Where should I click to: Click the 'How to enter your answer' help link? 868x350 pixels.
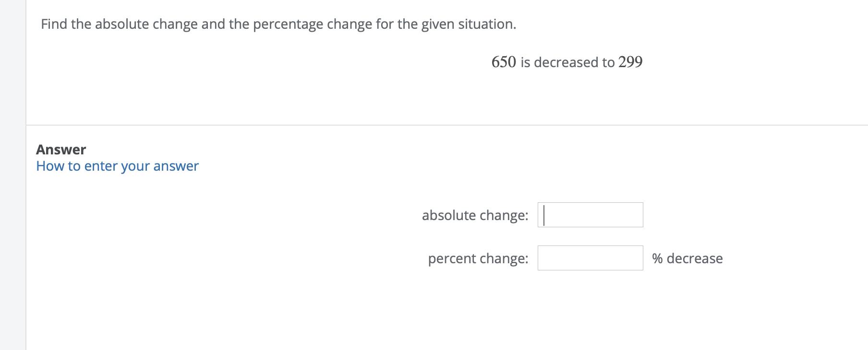click(117, 165)
